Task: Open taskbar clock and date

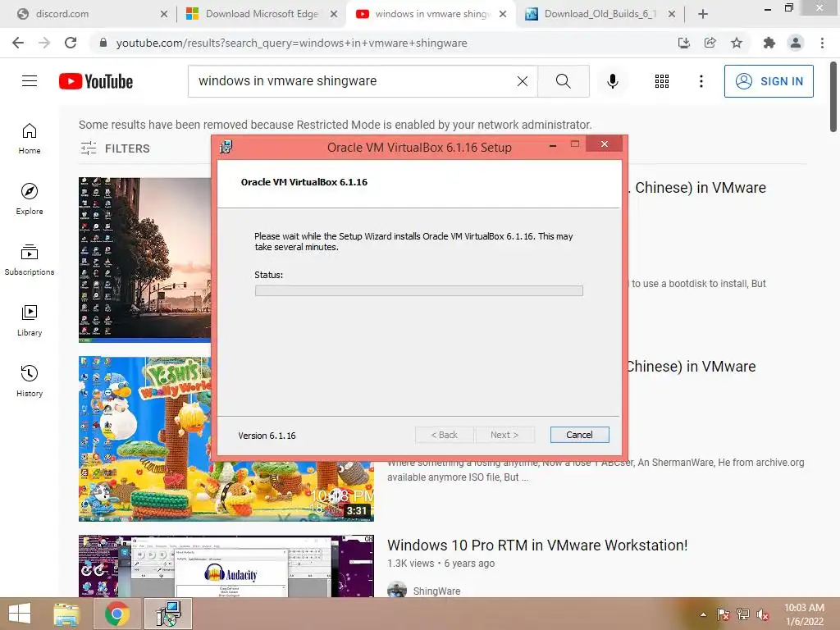Action: 804,614
